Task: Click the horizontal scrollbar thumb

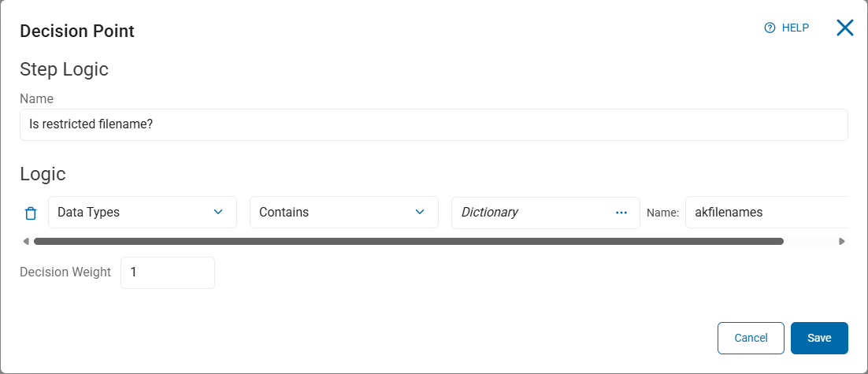Action: click(x=408, y=241)
